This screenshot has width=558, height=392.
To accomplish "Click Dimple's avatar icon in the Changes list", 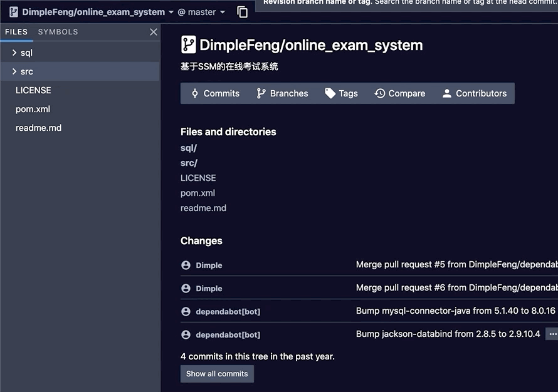I will 186,265.
